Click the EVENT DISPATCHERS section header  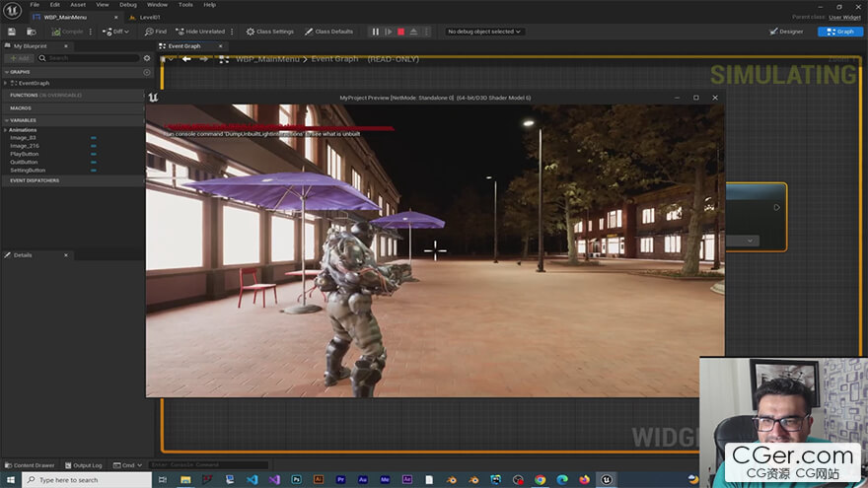tap(72, 180)
